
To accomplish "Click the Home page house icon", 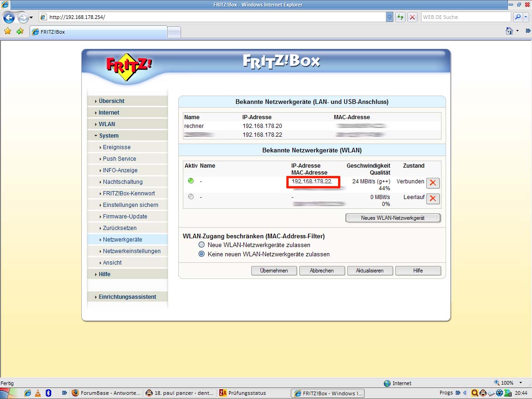I will tap(509, 31).
